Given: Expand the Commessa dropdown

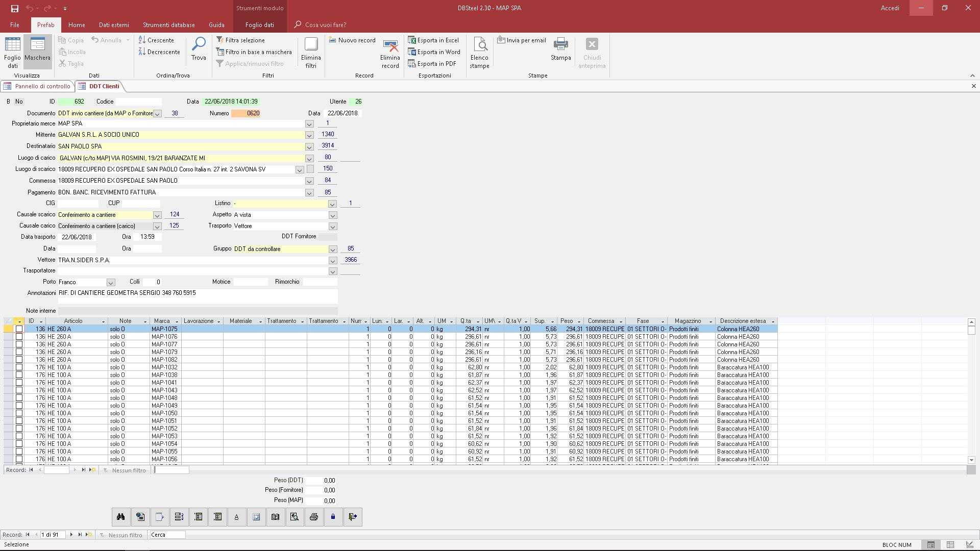Looking at the screenshot, I should (309, 181).
